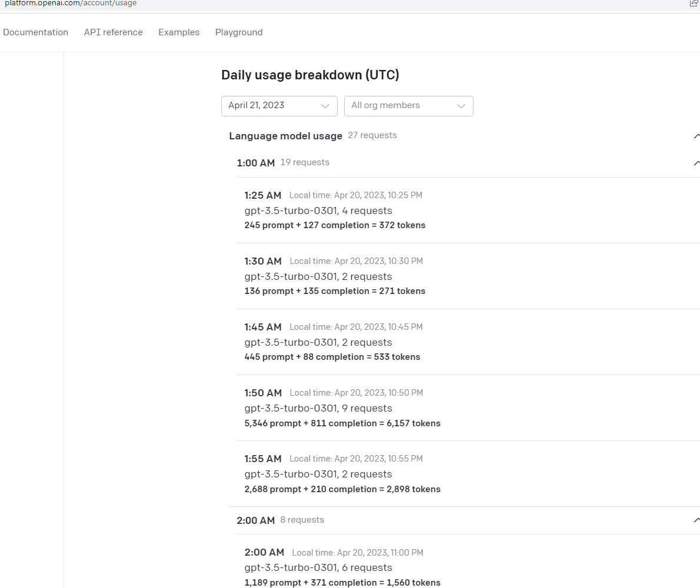Open the Documentation page

click(x=35, y=32)
